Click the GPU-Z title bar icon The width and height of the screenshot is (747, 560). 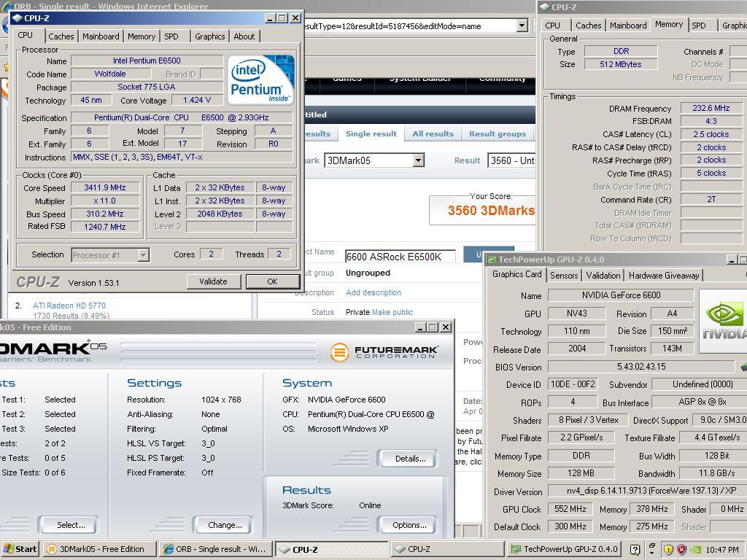[492, 260]
